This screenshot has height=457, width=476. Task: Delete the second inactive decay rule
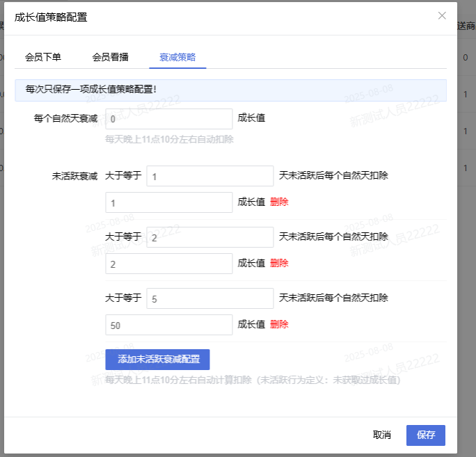pos(279,264)
